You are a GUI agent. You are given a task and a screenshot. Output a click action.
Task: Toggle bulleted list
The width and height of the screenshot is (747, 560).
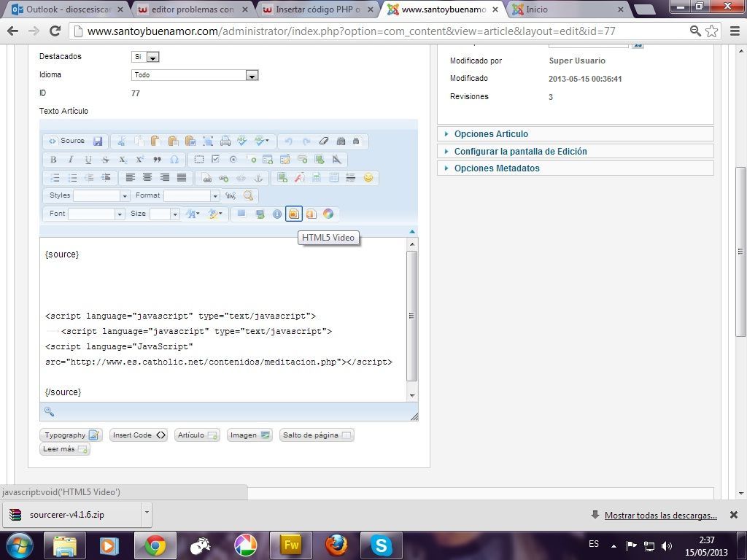tap(72, 178)
